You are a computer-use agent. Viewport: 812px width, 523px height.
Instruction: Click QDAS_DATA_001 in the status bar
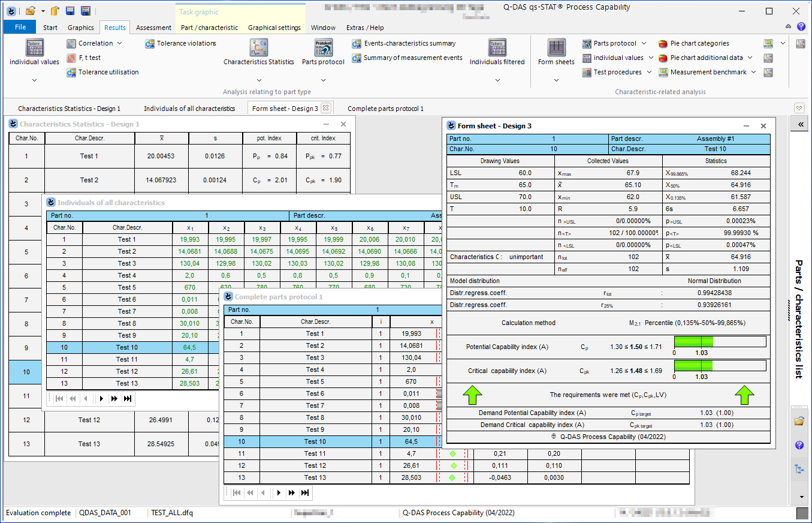[105, 513]
